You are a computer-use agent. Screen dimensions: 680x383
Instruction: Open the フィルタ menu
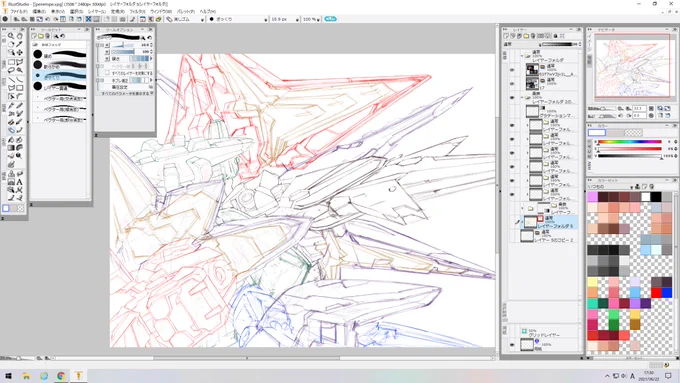coord(137,11)
